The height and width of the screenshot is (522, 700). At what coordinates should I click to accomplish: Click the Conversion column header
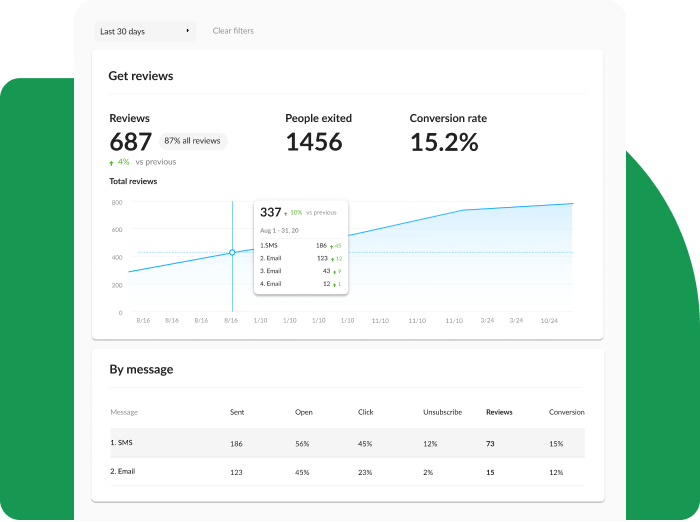[x=566, y=412]
